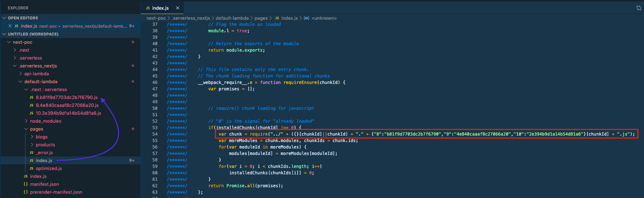Close index.js in Open Editors list
This screenshot has width=644, height=198.
[x=10, y=26]
